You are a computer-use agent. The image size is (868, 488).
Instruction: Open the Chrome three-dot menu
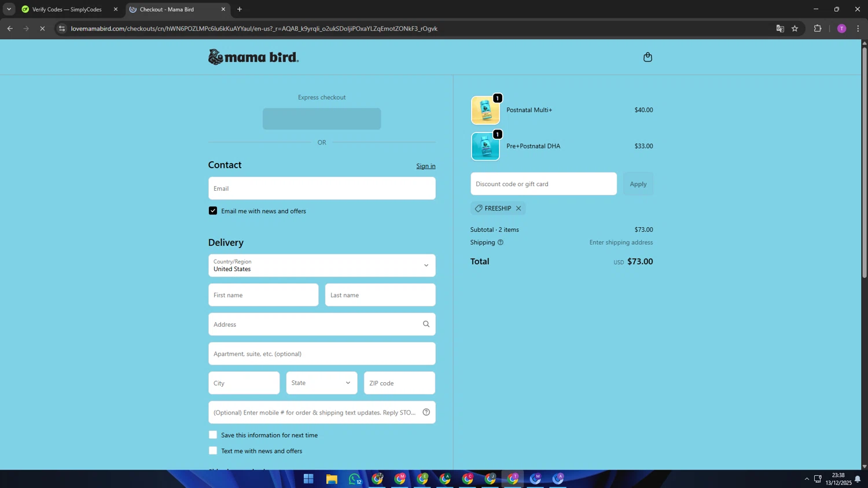858,28
